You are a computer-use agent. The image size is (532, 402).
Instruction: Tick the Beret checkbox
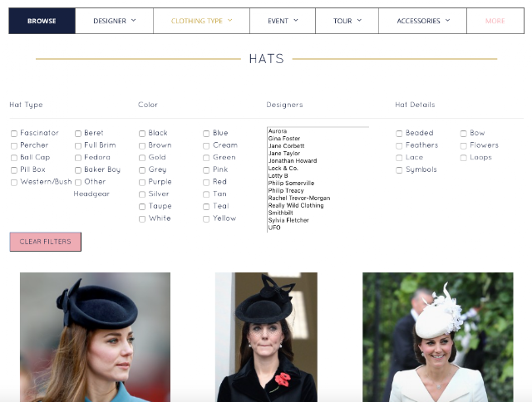pyautogui.click(x=78, y=134)
